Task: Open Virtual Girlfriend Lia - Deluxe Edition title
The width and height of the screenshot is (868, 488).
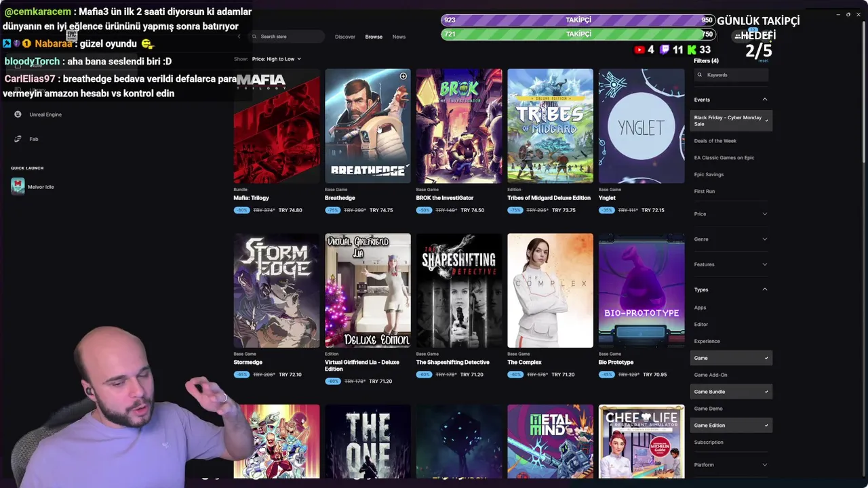Action: (362, 366)
